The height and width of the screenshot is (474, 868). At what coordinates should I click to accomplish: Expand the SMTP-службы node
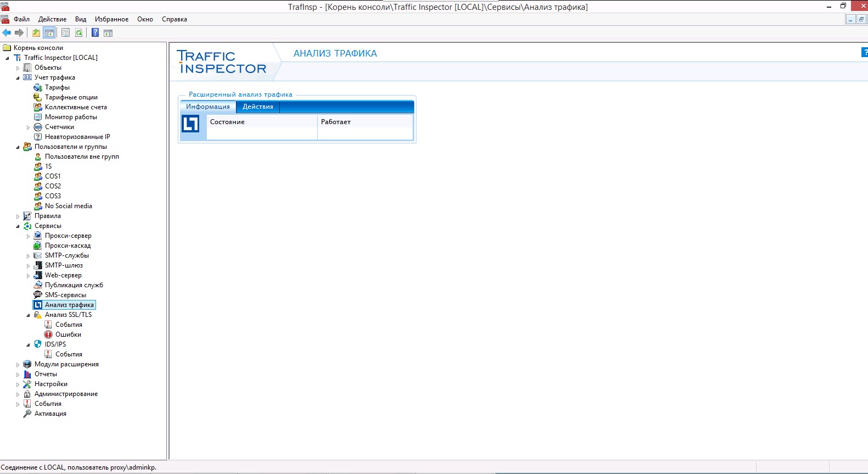point(28,256)
